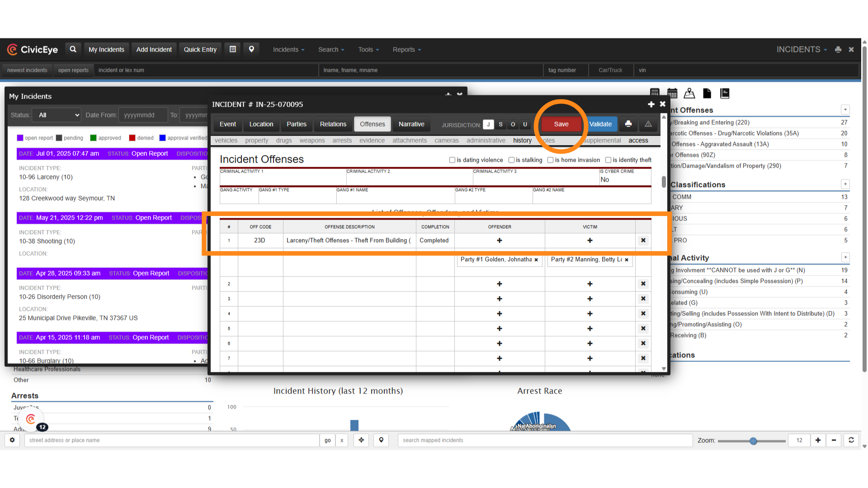
Task: Increase map zoom with plus button
Action: pos(818,440)
